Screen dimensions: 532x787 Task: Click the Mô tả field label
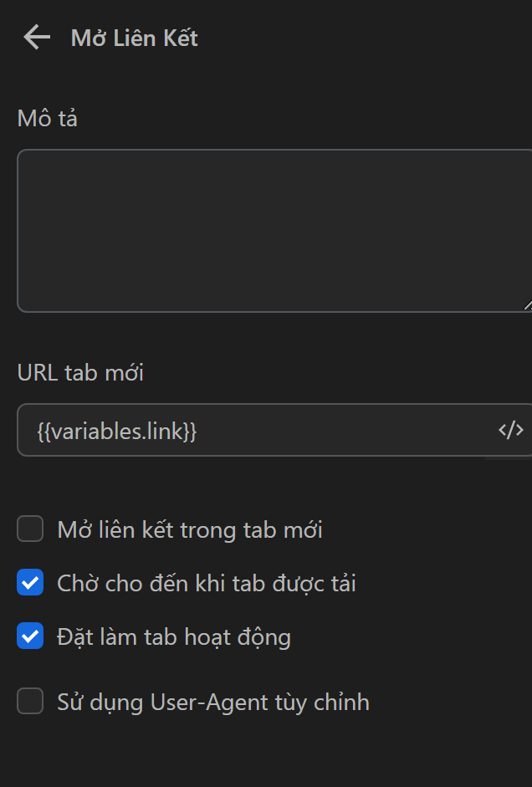[x=48, y=119]
